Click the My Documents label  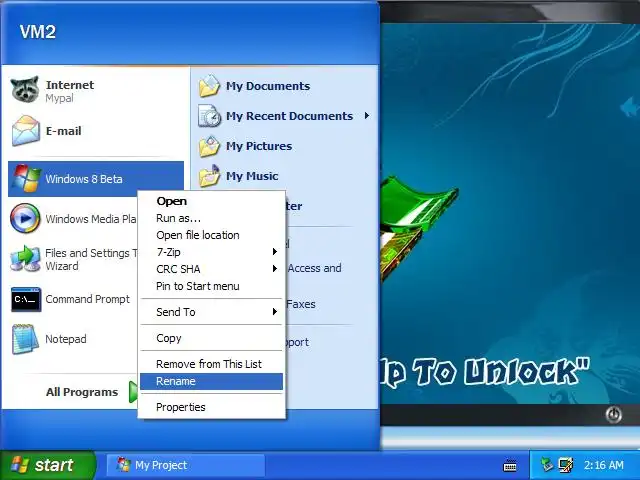(x=268, y=86)
